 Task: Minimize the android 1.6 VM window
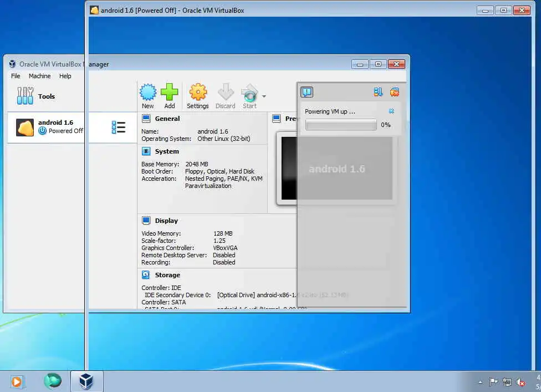485,11
